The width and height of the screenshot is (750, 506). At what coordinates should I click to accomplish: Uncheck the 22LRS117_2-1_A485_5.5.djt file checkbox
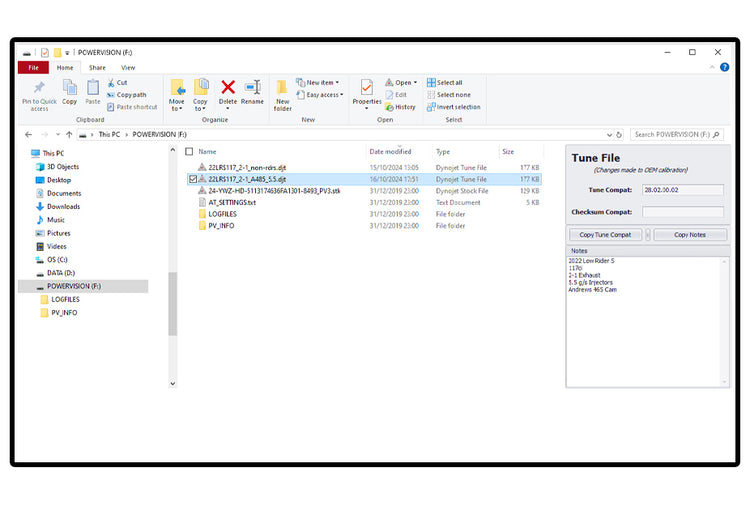193,179
